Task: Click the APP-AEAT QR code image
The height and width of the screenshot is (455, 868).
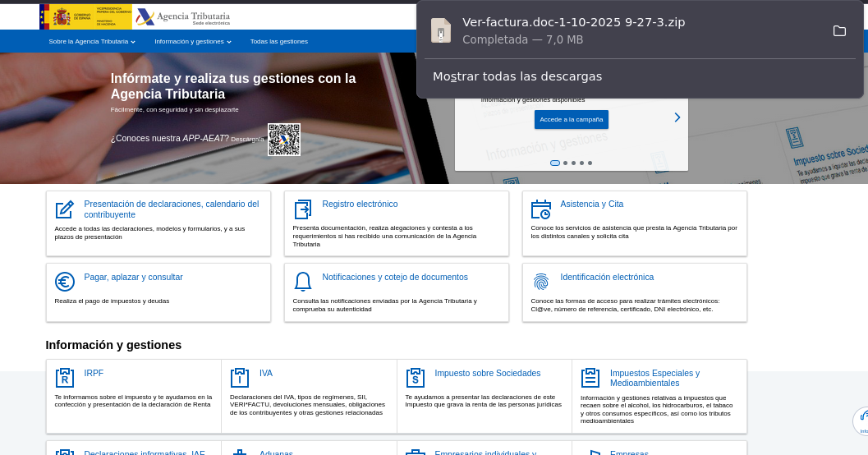Action: (284, 140)
